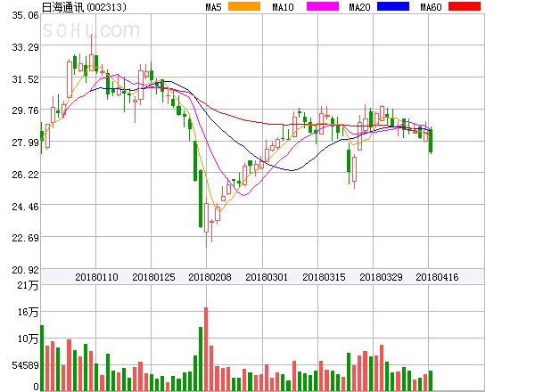Click the blue MA20 legend swatch
Screen dimensions: 535x392
click(393, 6)
